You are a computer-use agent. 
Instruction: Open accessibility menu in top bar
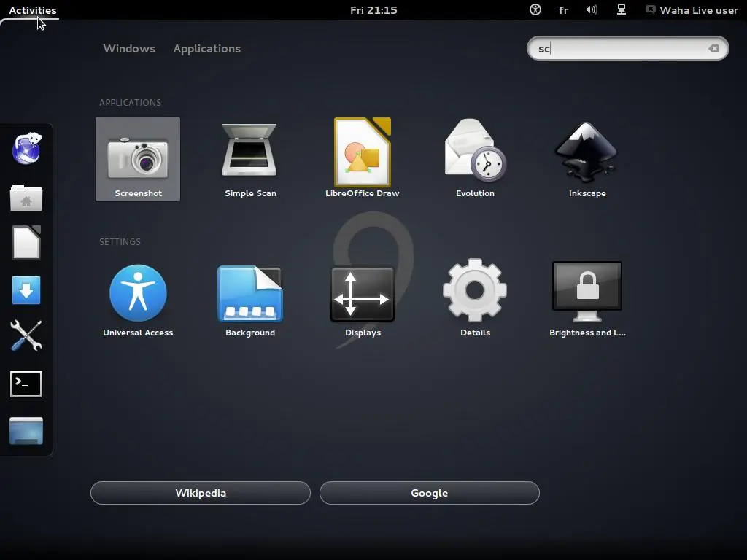tap(535, 9)
